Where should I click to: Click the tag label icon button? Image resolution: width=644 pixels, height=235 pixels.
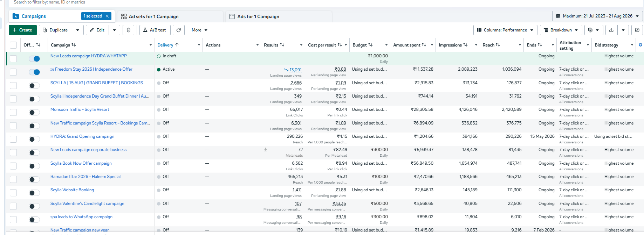point(179,30)
